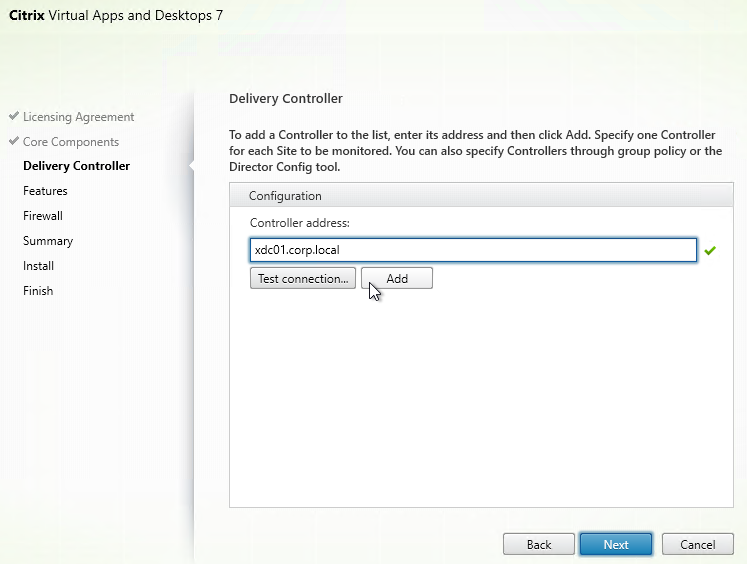
Task: Select Delivery Controller step
Action: pos(76,166)
